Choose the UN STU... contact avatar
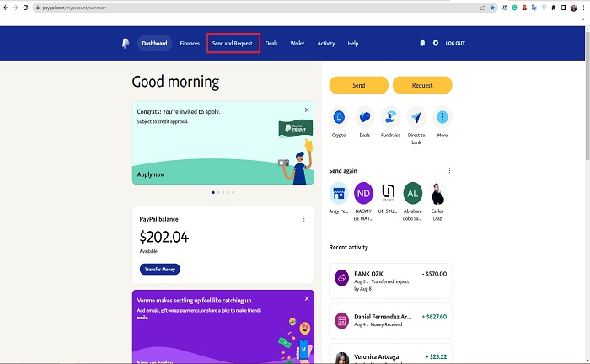 coord(388,192)
